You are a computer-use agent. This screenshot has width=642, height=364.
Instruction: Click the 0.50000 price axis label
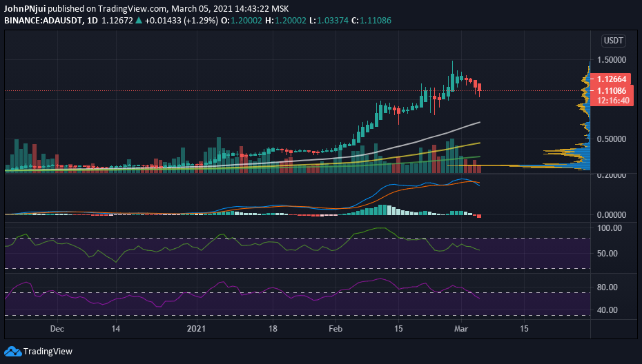point(612,139)
